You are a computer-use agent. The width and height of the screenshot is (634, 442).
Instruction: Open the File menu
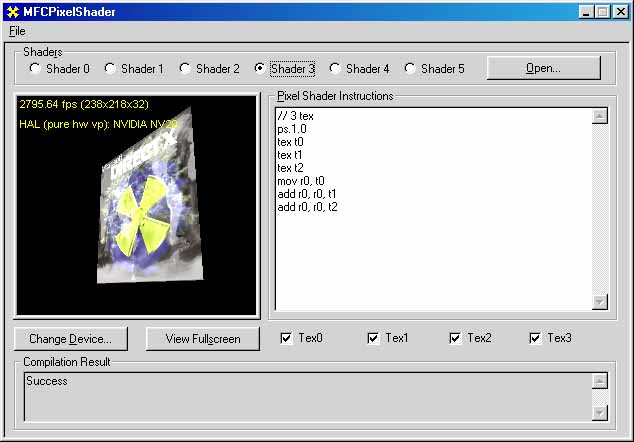(x=17, y=31)
